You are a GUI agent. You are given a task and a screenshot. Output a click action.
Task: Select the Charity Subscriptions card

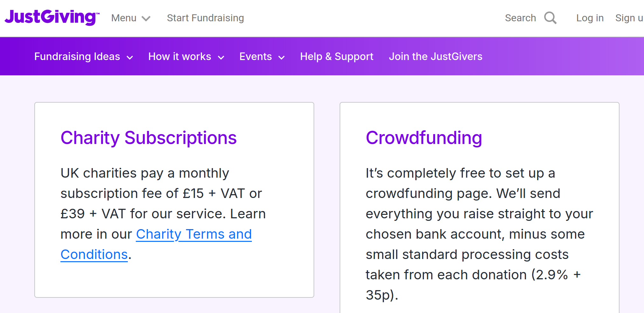click(174, 200)
